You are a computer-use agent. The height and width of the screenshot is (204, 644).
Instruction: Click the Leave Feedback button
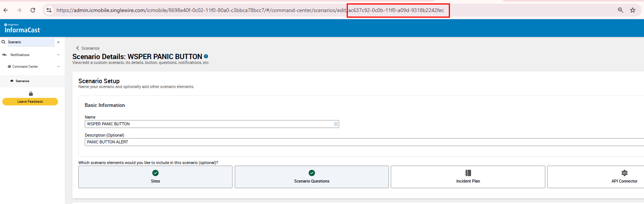pos(30,102)
